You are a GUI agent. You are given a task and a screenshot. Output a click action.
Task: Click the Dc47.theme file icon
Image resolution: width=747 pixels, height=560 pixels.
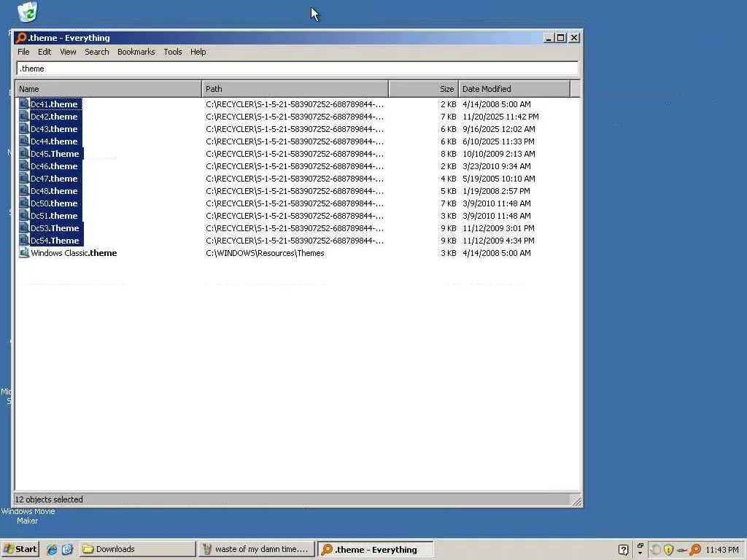(24, 178)
